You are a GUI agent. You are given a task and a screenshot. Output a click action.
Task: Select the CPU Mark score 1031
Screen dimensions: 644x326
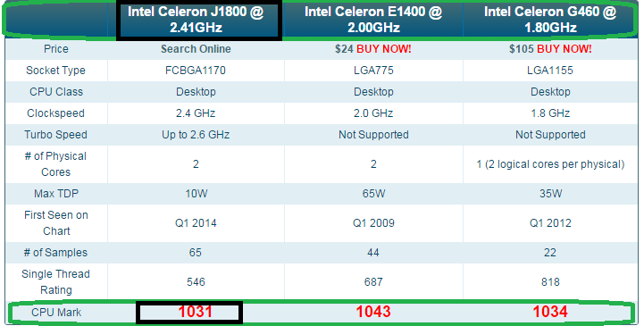pyautogui.click(x=195, y=312)
